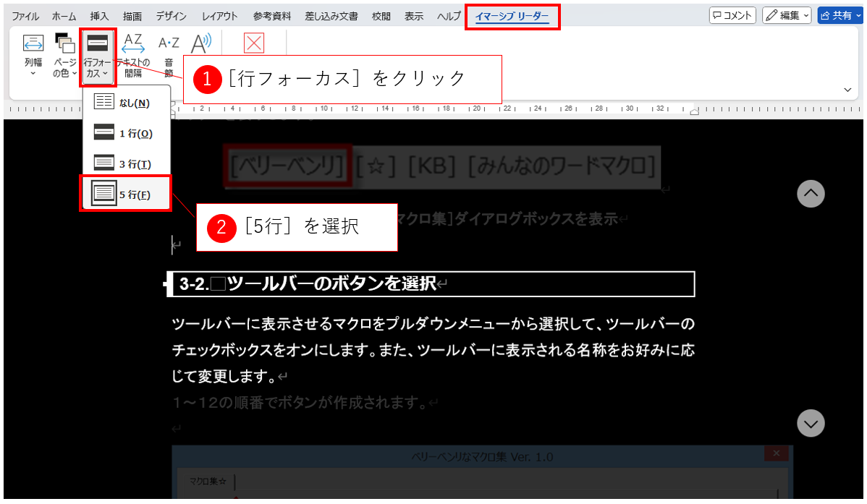This screenshot has height=504, width=867.
Task: Click the round scroll down arrow button
Action: 811,424
